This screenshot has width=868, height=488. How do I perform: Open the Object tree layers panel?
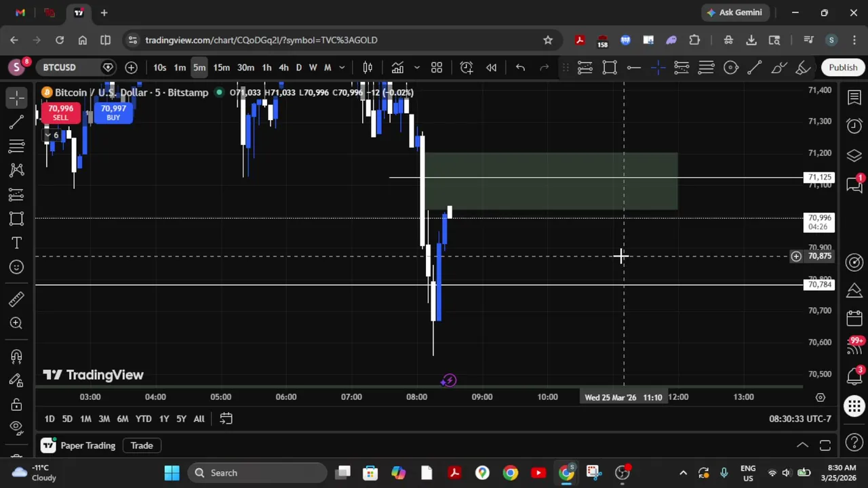click(x=854, y=155)
